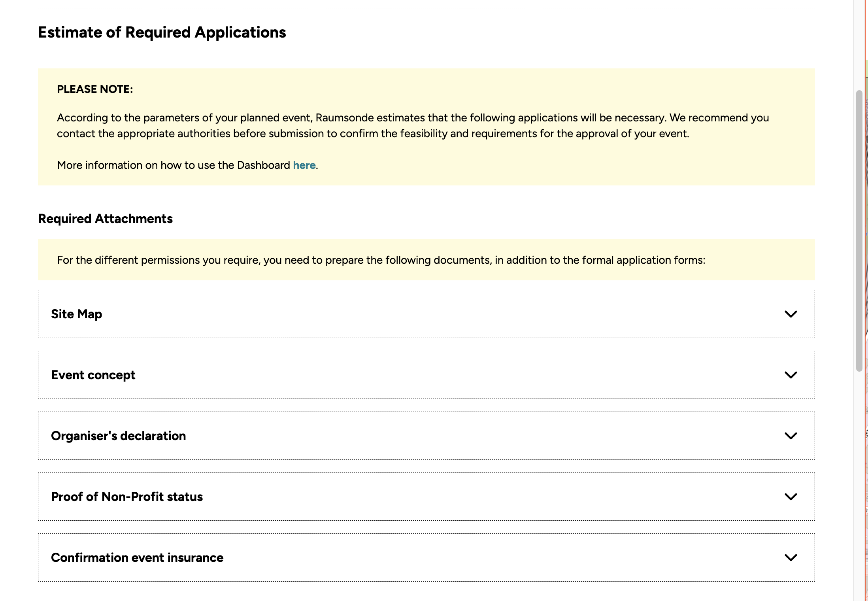Click the scrollbar track below the thumb

[859, 474]
